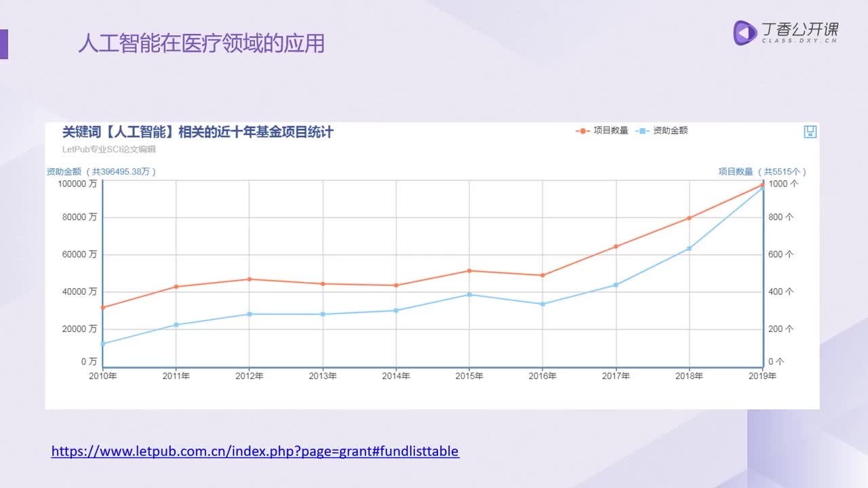Click the orange 2015年 data point

(x=469, y=271)
